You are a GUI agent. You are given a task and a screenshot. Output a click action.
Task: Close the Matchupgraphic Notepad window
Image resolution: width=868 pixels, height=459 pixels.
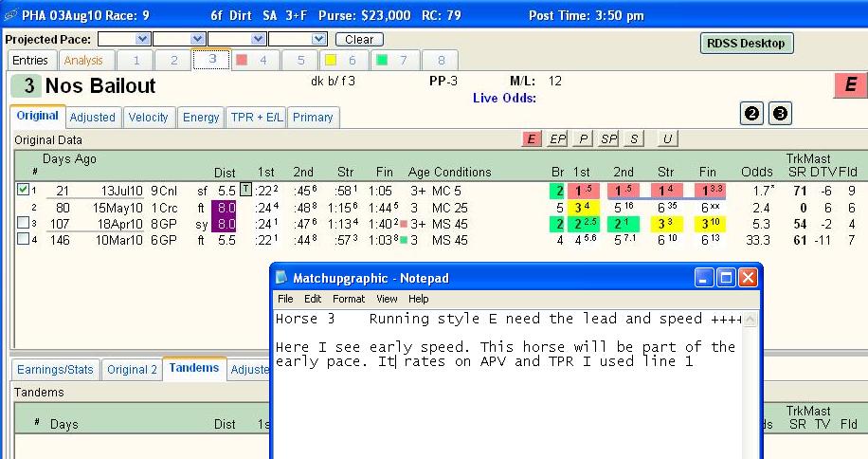point(748,278)
